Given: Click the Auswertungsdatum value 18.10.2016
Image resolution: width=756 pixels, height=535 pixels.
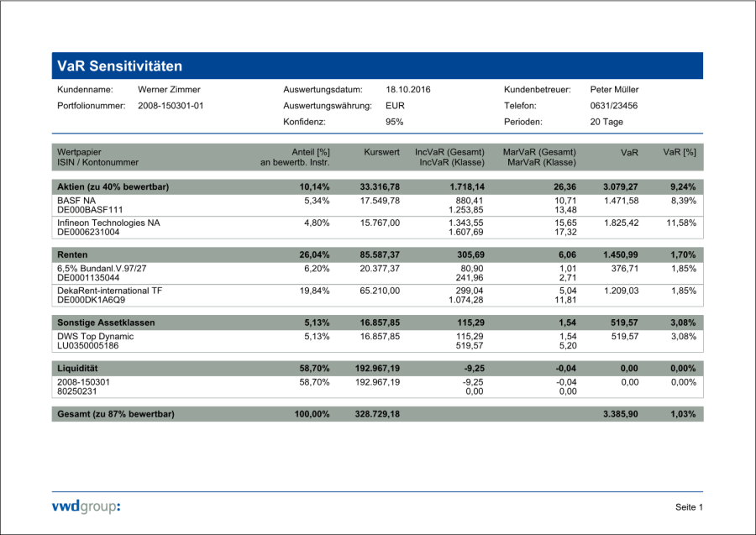Looking at the screenshot, I should [x=407, y=90].
